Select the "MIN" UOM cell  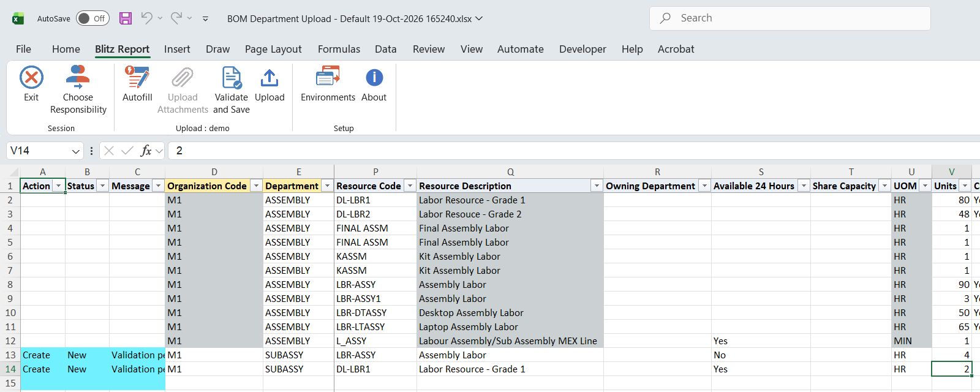912,341
